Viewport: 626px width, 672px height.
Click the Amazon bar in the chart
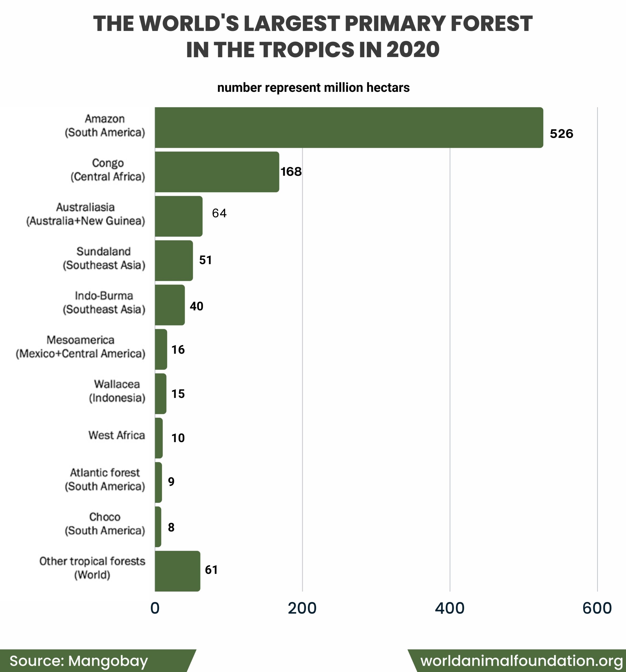349,127
